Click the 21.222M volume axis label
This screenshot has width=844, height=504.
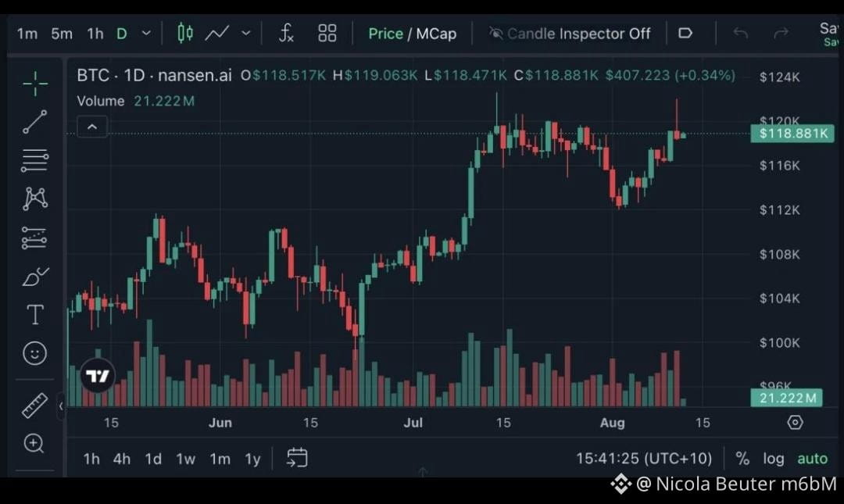click(x=786, y=398)
